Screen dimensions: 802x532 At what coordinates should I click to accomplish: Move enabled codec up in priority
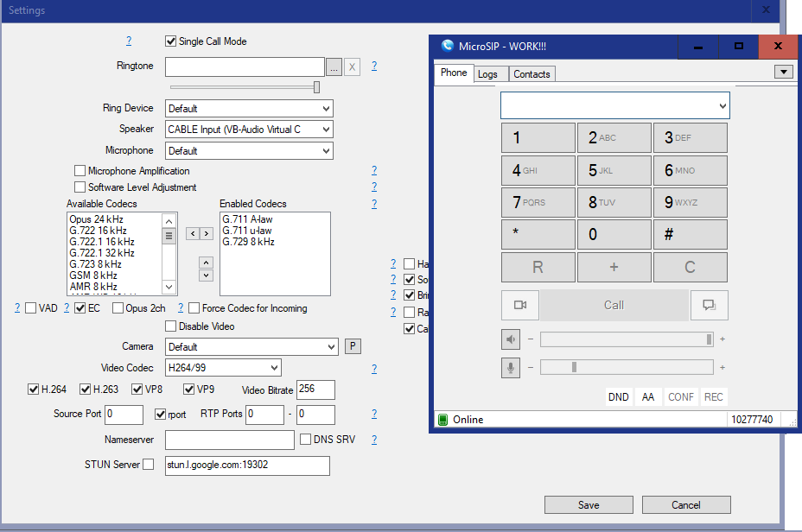coord(206,263)
